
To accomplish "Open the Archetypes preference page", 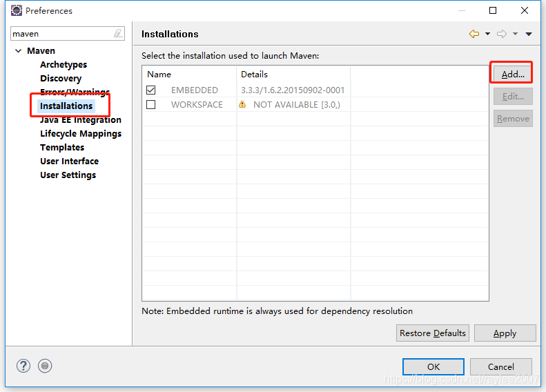I will (x=64, y=65).
